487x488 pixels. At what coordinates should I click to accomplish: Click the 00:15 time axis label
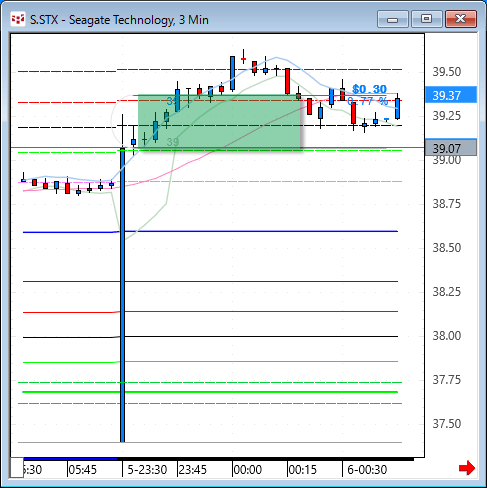[303, 470]
